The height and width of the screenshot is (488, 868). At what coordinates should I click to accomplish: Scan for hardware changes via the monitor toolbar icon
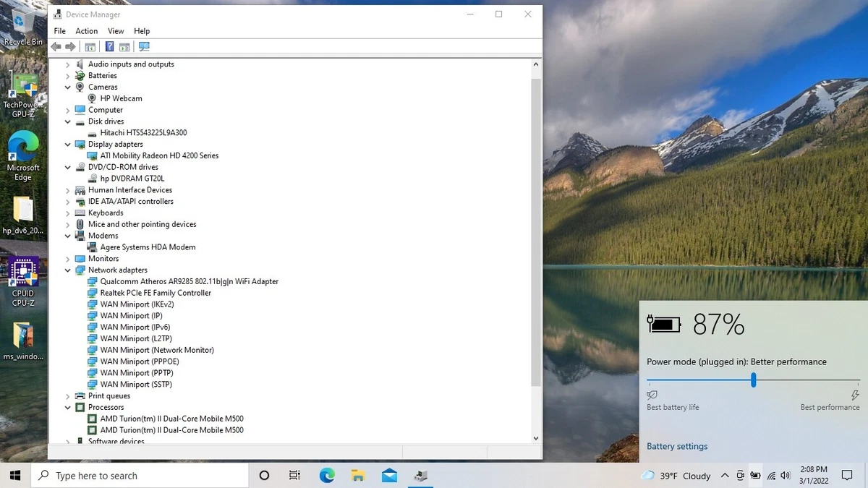tap(144, 47)
